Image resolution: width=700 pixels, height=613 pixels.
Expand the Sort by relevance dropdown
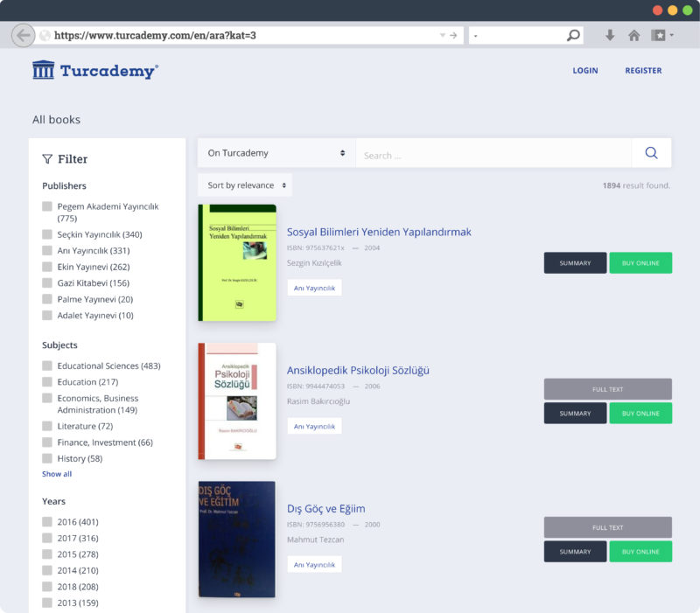(245, 185)
